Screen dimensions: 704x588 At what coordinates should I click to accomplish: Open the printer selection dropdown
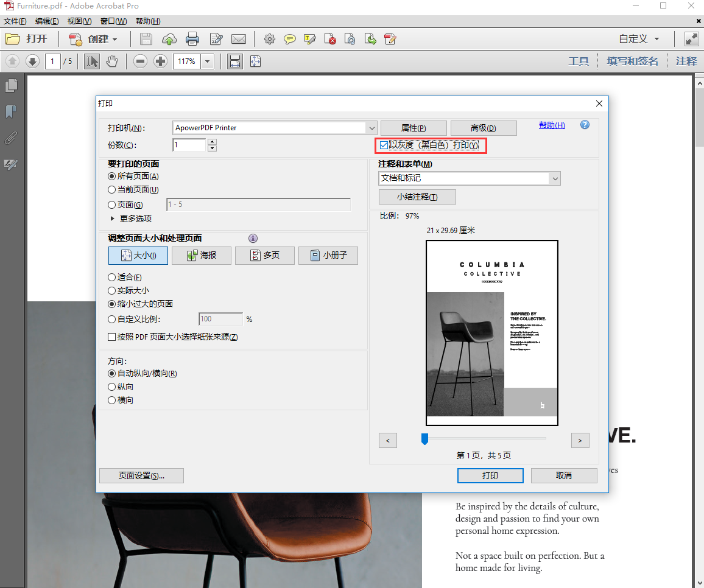point(371,128)
